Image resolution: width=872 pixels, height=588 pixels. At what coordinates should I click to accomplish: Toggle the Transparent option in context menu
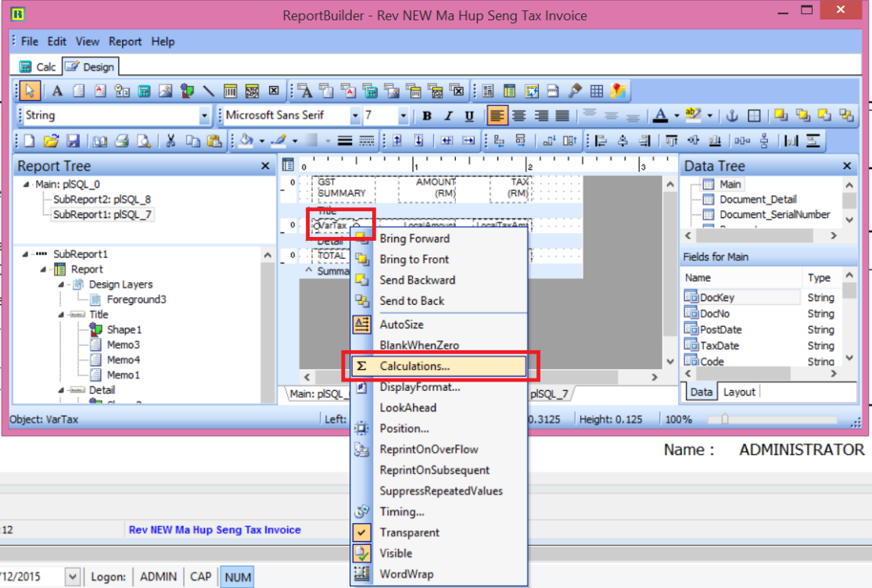pyautogui.click(x=410, y=532)
